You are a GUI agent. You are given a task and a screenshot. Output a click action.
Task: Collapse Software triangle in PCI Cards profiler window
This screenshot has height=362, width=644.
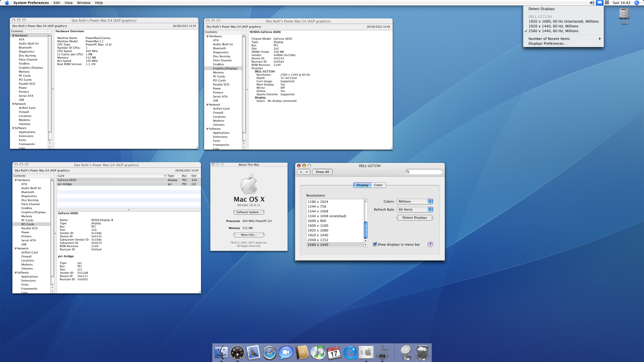[x=16, y=273]
